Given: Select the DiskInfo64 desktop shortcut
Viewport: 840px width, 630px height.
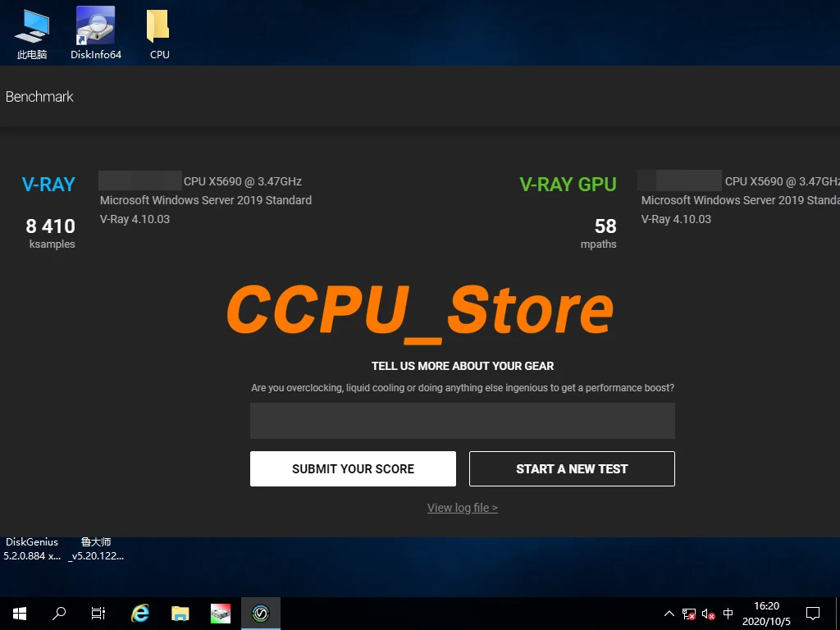Looking at the screenshot, I should tap(96, 33).
